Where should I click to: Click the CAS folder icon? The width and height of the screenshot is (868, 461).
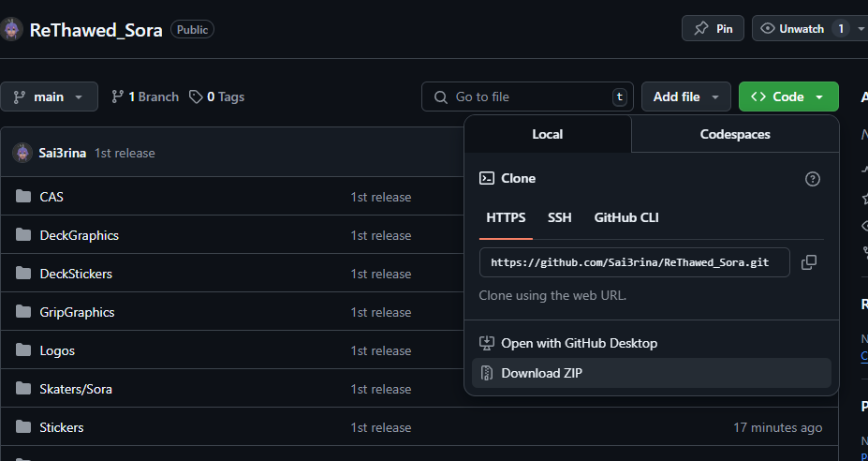point(23,197)
